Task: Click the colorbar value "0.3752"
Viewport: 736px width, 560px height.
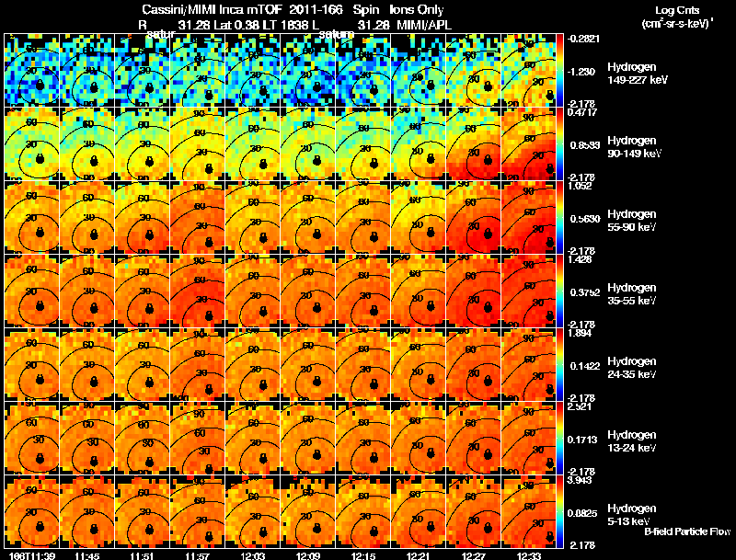Action: (x=585, y=292)
